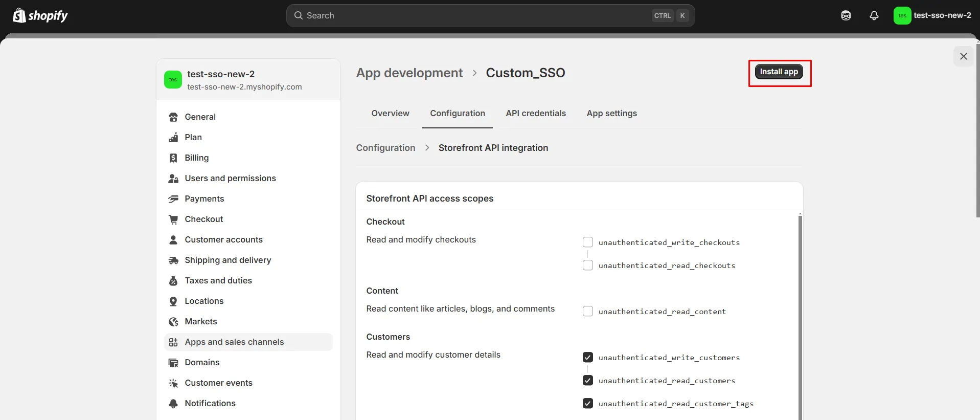Click the search magnifier icon
980x420 pixels.
click(x=299, y=16)
